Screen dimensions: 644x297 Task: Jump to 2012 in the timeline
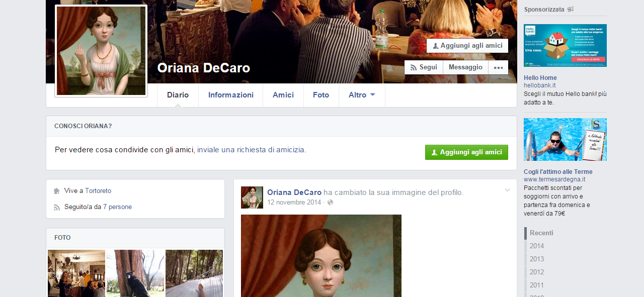pos(537,272)
